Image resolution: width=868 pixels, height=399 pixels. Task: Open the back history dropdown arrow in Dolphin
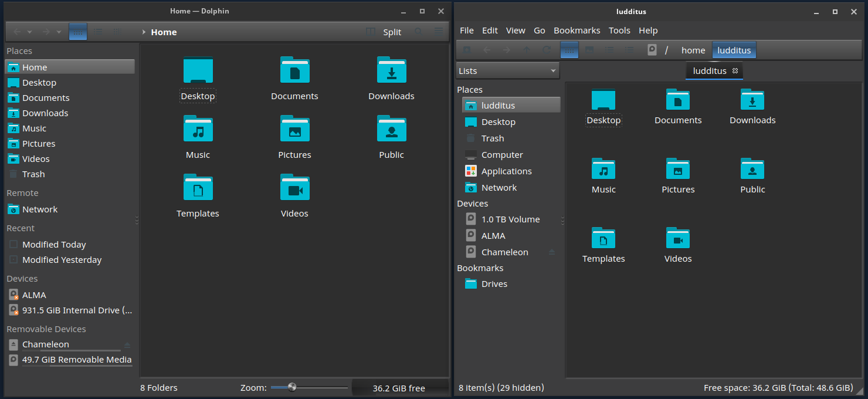[x=30, y=32]
